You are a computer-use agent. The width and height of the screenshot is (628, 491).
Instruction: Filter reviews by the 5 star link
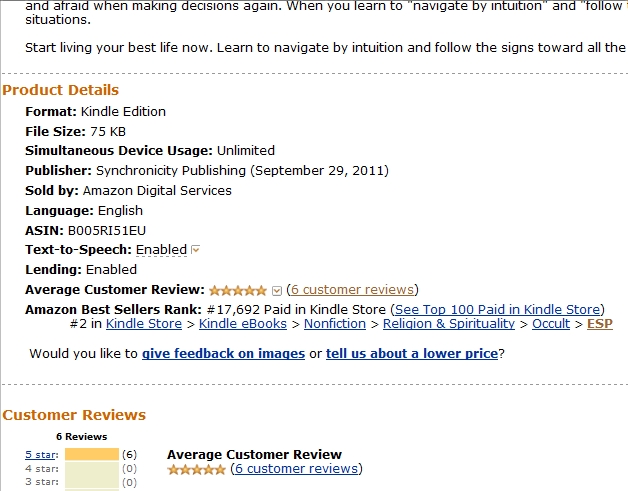coord(40,455)
